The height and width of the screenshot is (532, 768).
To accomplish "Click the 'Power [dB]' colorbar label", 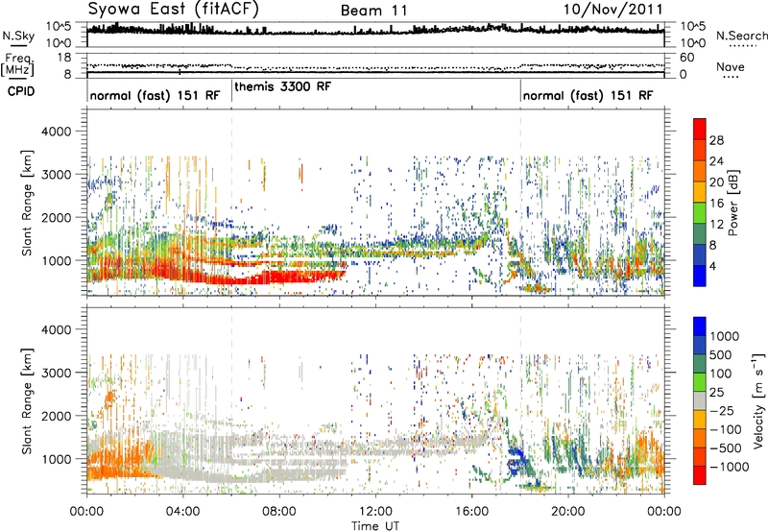I will tap(733, 203).
